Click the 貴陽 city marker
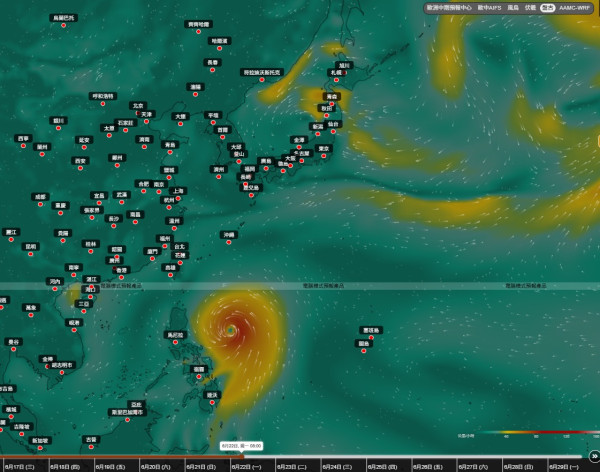 click(x=63, y=234)
